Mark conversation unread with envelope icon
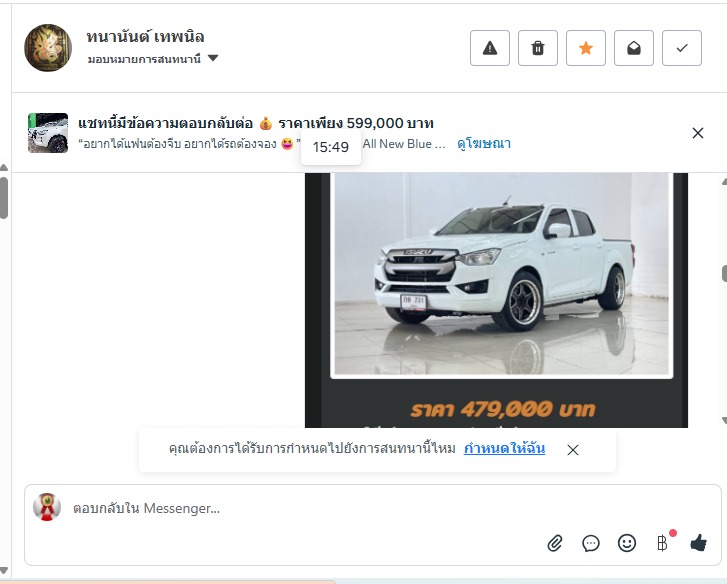Image resolution: width=727 pixels, height=584 pixels. point(634,48)
